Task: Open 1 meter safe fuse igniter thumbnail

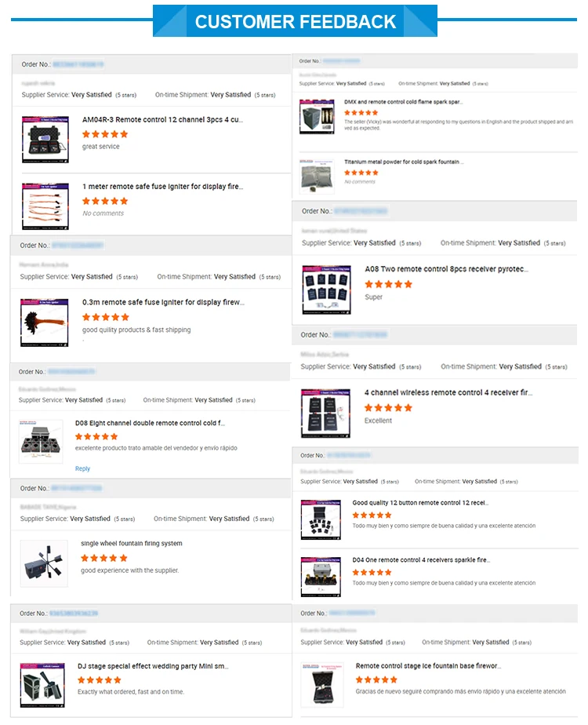Action: tap(45, 206)
